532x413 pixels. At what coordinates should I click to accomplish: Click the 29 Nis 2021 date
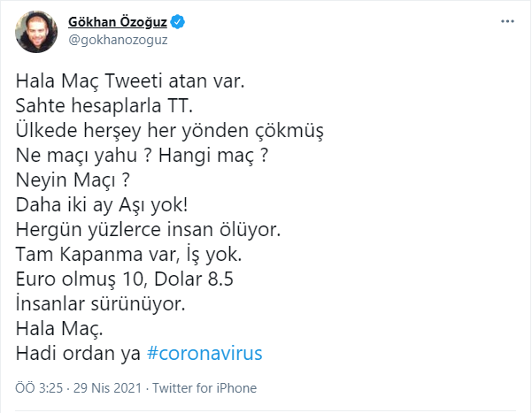(x=107, y=388)
